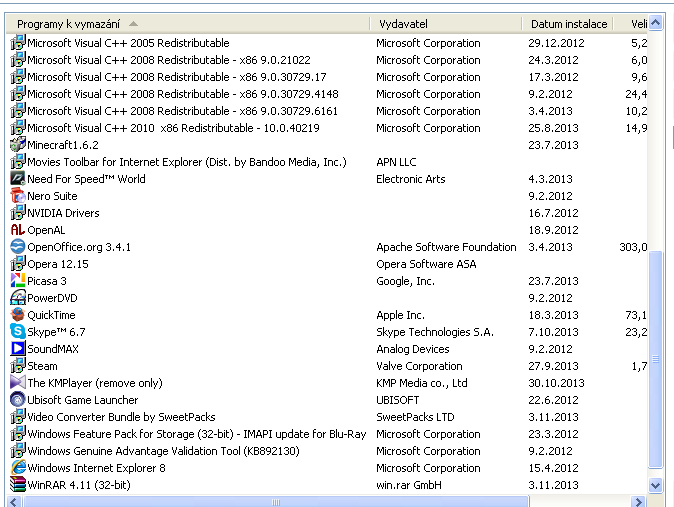Click the win.rar GmbH publisher cell
This screenshot has height=507, width=674.
click(408, 485)
